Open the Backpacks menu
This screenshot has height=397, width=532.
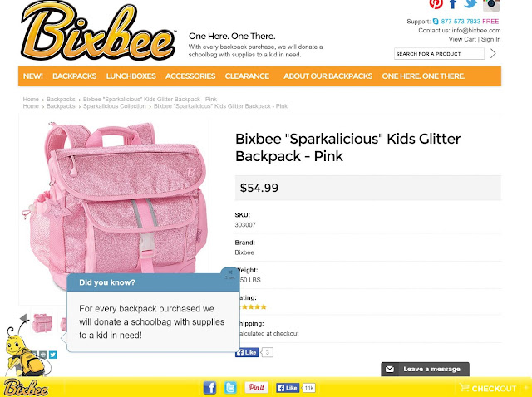click(x=74, y=76)
